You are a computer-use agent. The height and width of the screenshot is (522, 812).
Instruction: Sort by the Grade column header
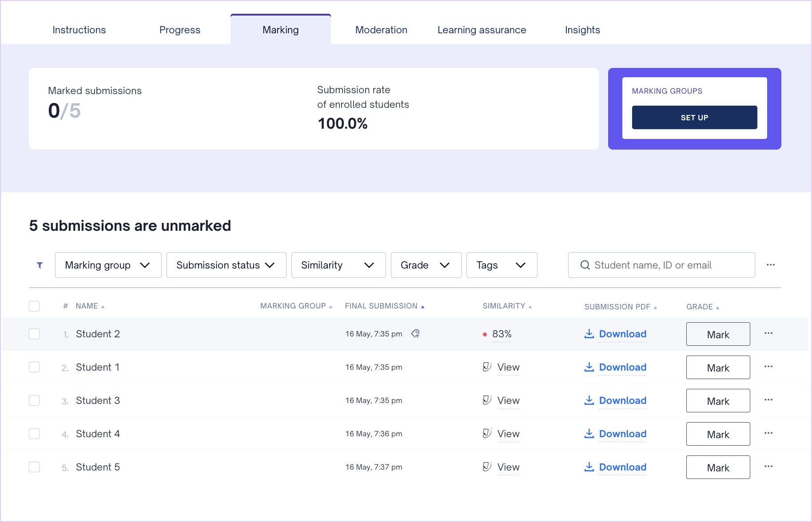(x=703, y=307)
